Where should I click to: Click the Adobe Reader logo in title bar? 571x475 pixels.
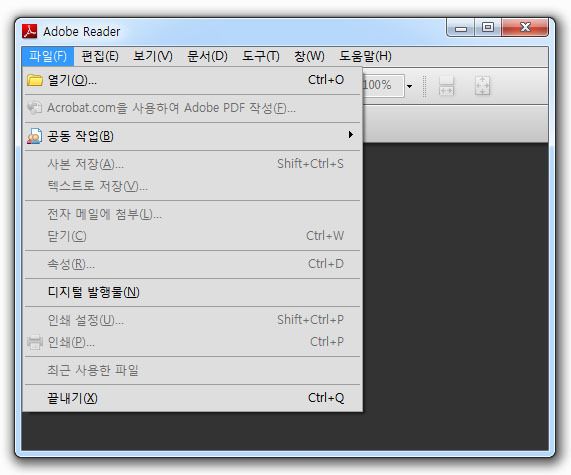click(x=29, y=31)
